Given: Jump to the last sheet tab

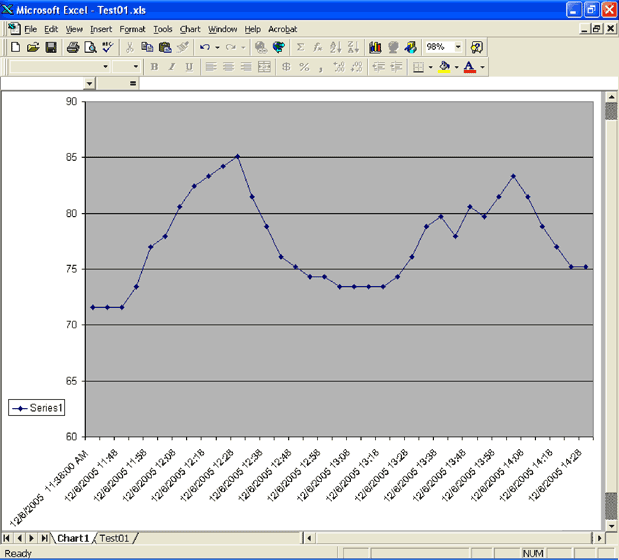Looking at the screenshot, I should pyautogui.click(x=45, y=538).
